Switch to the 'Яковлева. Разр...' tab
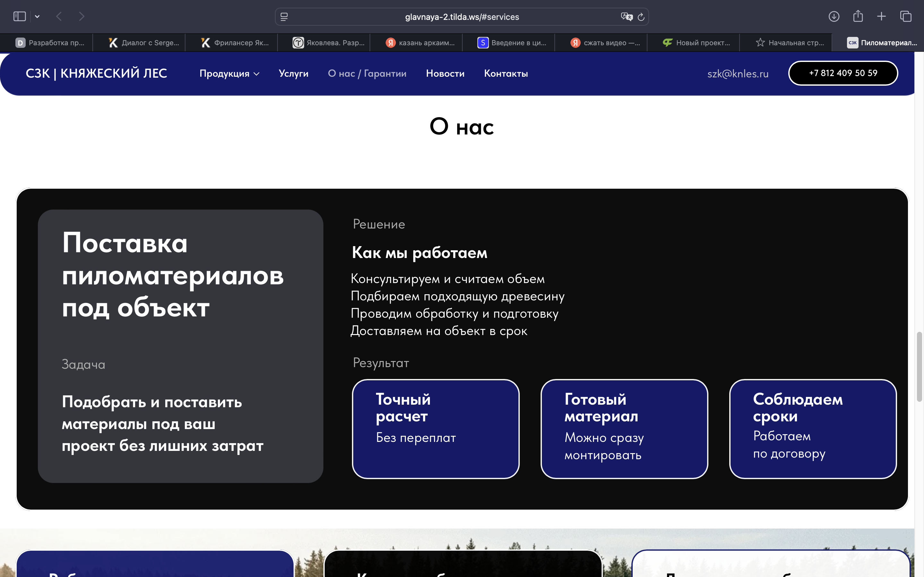924x577 pixels. [x=323, y=43]
